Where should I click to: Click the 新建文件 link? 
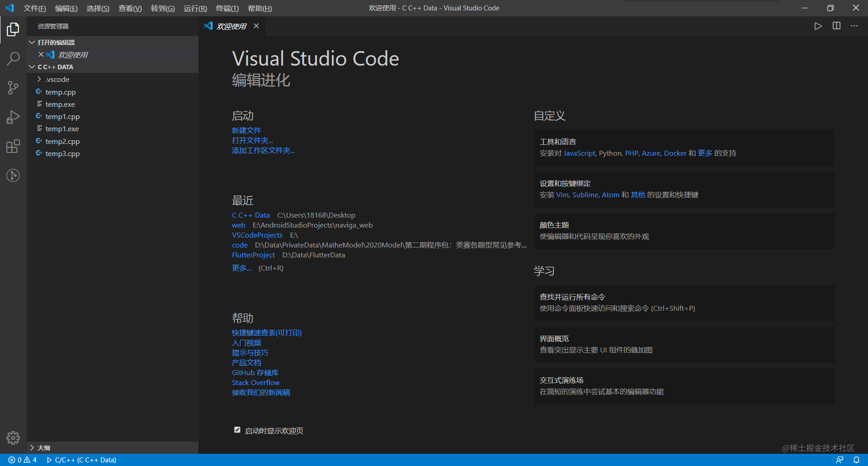coord(246,130)
